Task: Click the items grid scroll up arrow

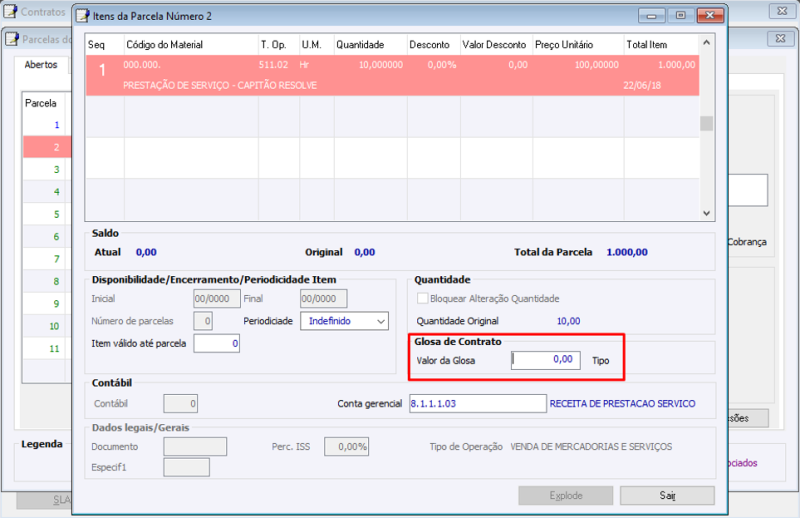Action: click(x=707, y=43)
